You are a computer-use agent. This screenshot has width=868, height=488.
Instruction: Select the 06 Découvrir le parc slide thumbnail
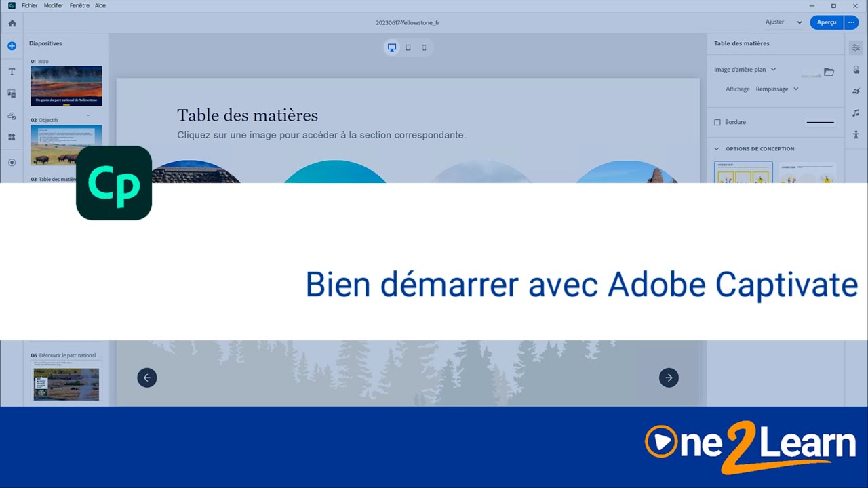(66, 382)
